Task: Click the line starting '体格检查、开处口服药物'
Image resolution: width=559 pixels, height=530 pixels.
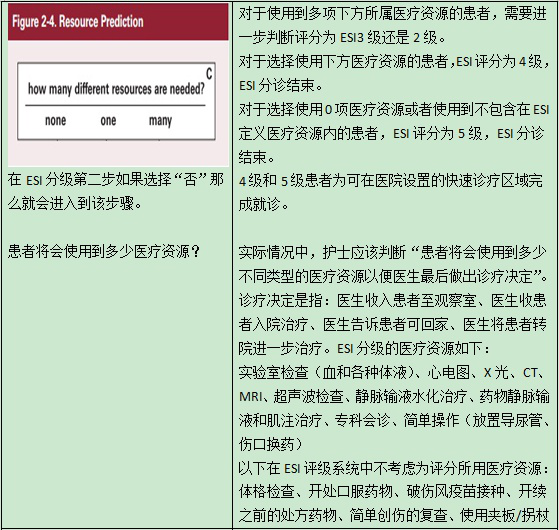Action: click(392, 492)
